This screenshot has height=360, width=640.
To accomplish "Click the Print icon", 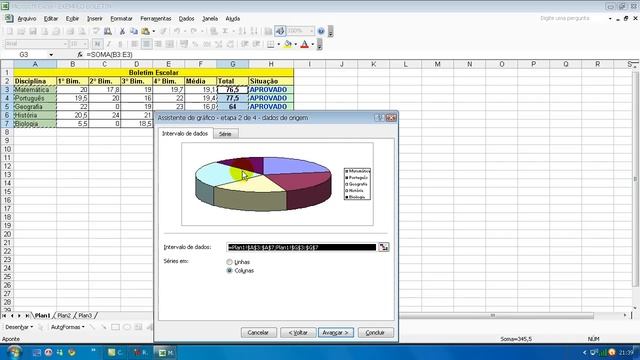I will tap(70, 31).
